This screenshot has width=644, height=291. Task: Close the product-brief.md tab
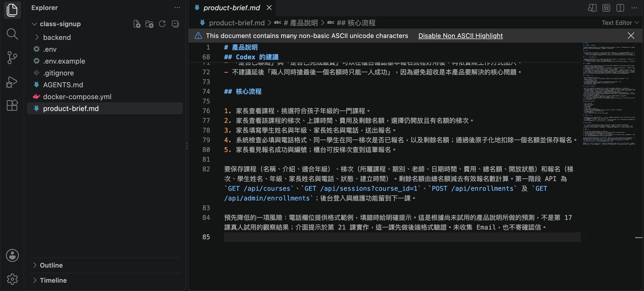point(269,8)
